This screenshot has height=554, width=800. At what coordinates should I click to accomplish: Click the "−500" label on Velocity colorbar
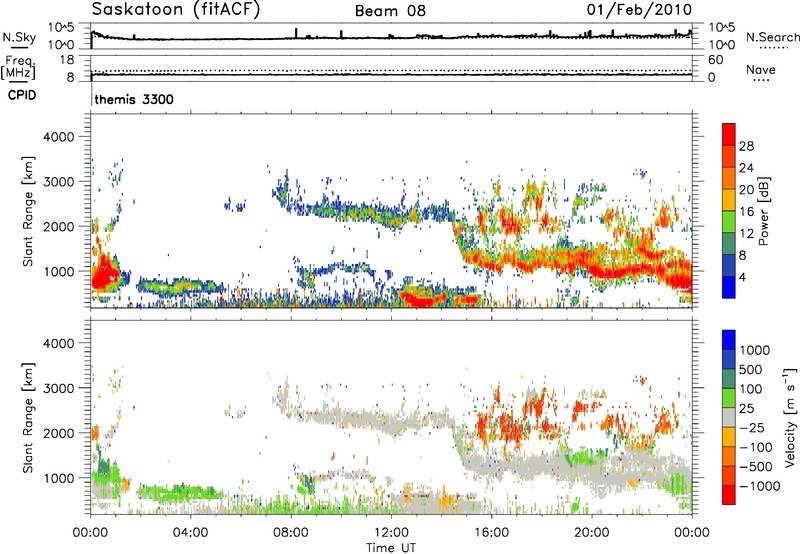[756, 467]
